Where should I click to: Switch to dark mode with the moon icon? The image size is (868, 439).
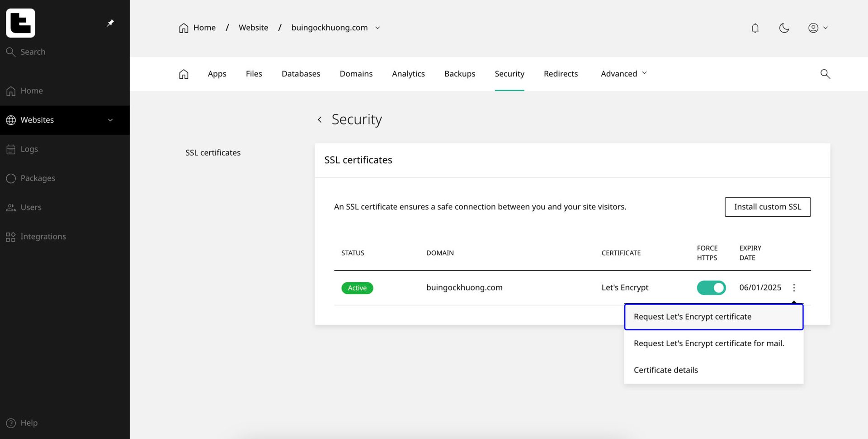point(784,28)
